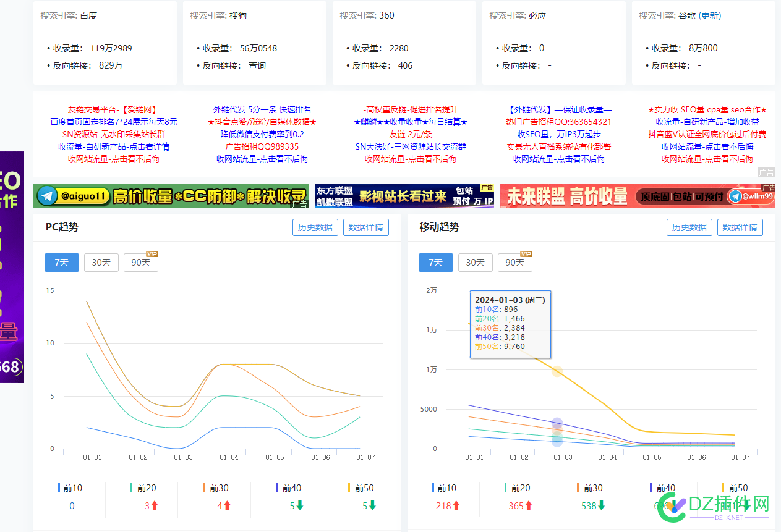The height and width of the screenshot is (532, 781).
Task: Toggle 前10 legend in 移动趋势 chart
Action: (444, 488)
